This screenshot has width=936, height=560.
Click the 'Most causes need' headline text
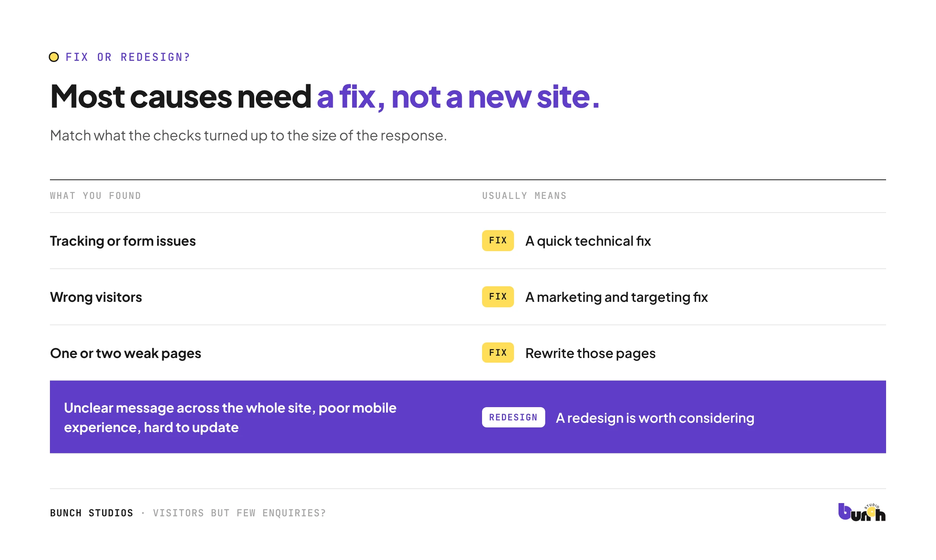pyautogui.click(x=181, y=97)
